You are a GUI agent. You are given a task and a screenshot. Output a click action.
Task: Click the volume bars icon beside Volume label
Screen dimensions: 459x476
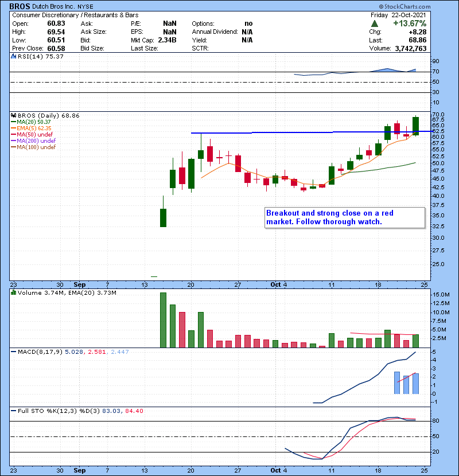13,292
